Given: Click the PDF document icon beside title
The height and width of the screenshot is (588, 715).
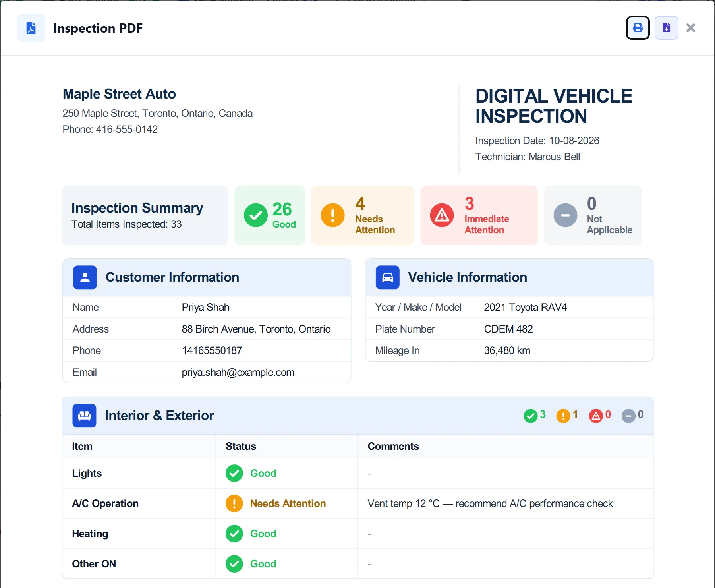Looking at the screenshot, I should pos(31,28).
